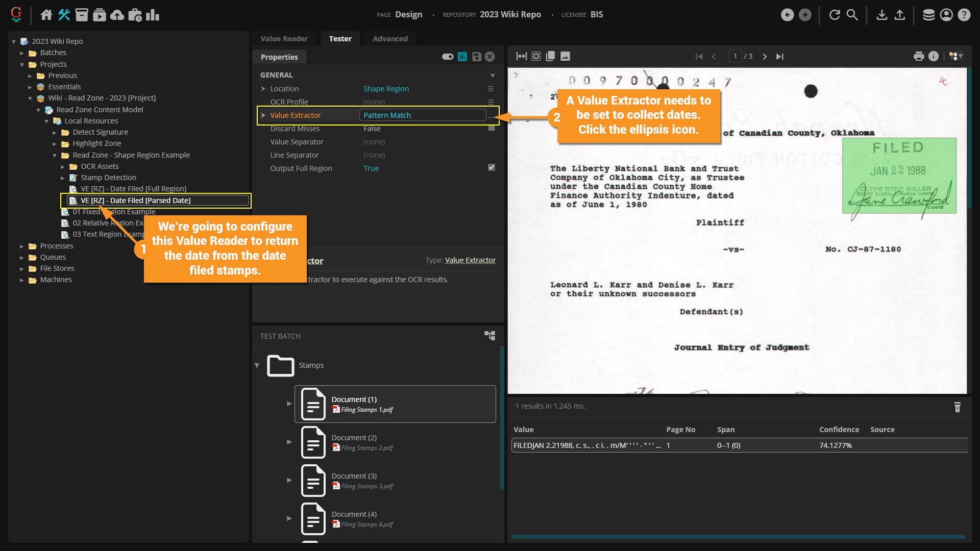Open the Batches archive box icon
The height and width of the screenshot is (551, 980).
pyautogui.click(x=82, y=15)
